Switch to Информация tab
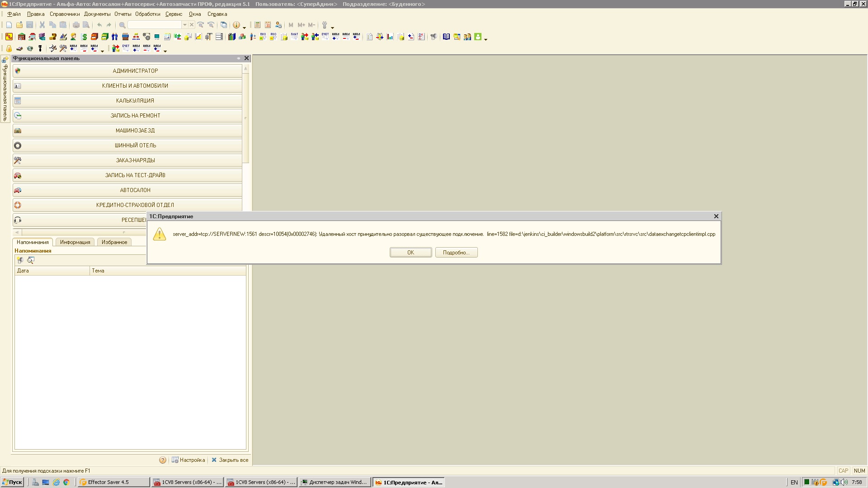 click(x=75, y=242)
